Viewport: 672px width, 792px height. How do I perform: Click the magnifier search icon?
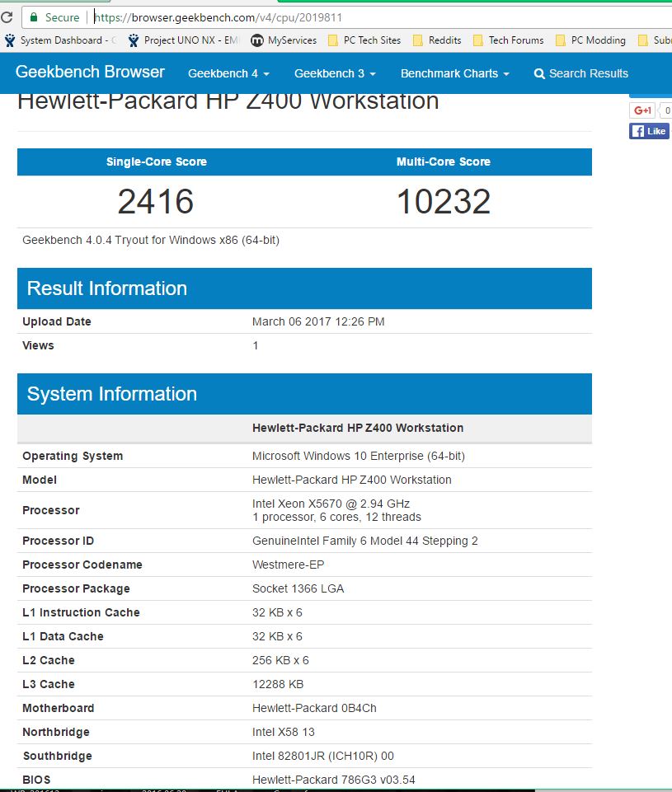(x=539, y=73)
